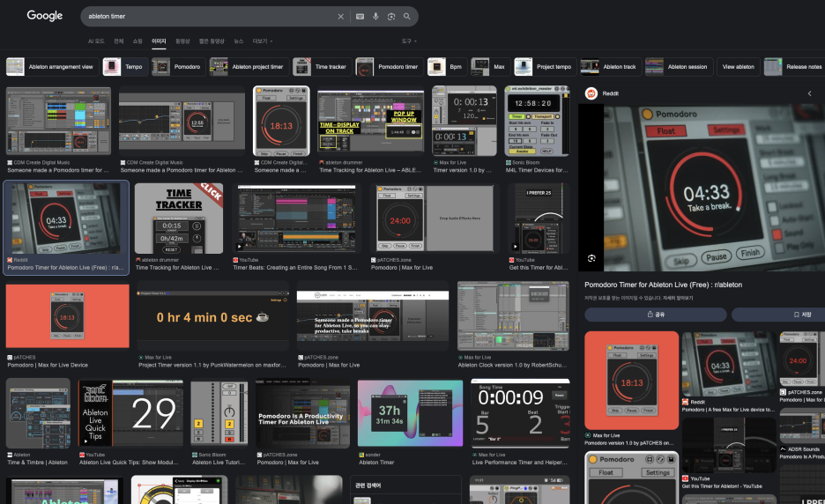
Task: Open related Reddit 'Pomodoro | A free Max for Live device' image
Action: pyautogui.click(x=729, y=364)
